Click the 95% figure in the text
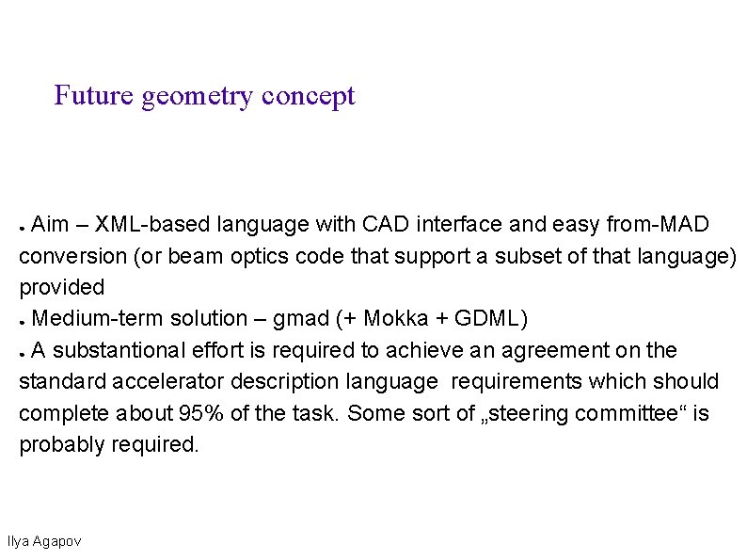The image size is (747, 560). click(x=201, y=413)
